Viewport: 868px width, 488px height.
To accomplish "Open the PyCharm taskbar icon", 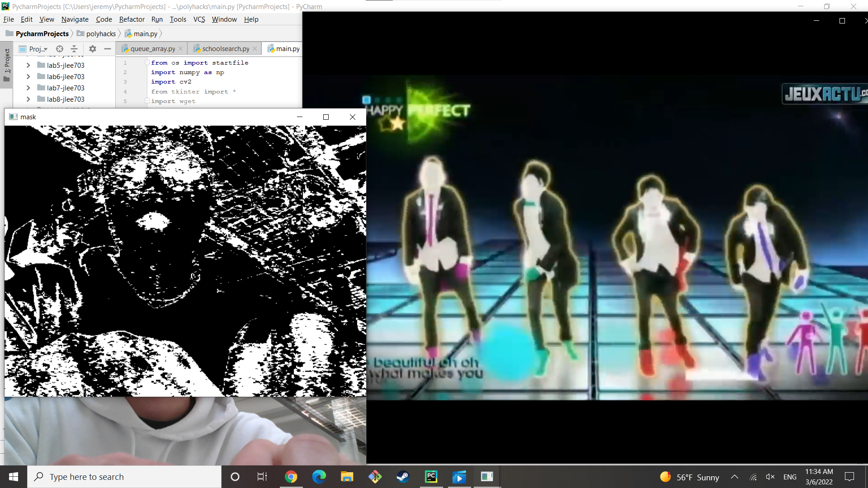I will click(431, 477).
